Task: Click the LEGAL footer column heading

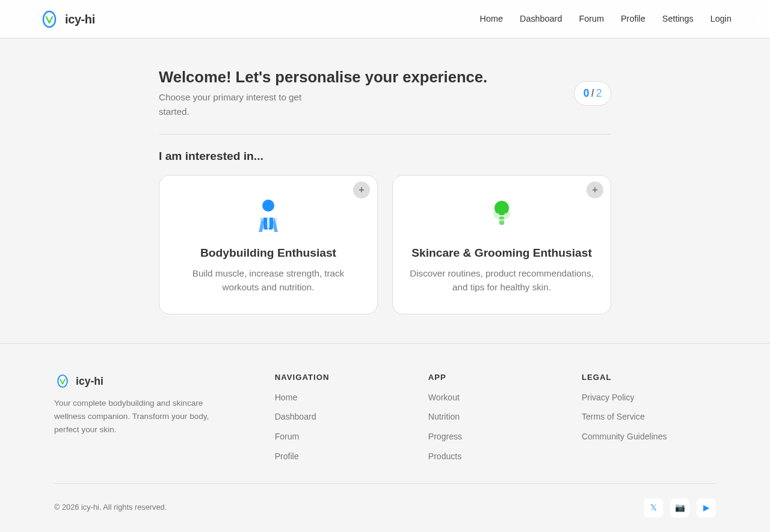Action: (x=596, y=378)
